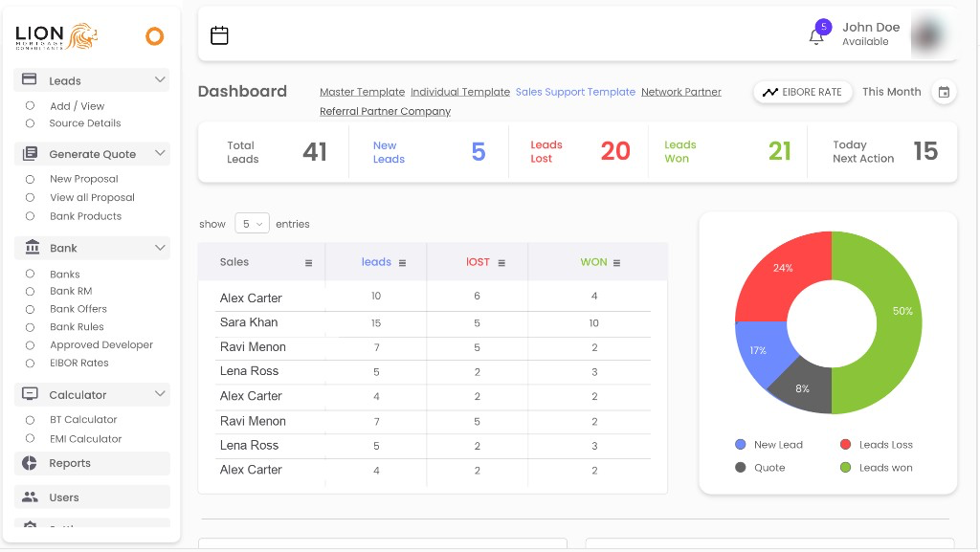
Task: Open the show entries dropdown
Action: 252,224
